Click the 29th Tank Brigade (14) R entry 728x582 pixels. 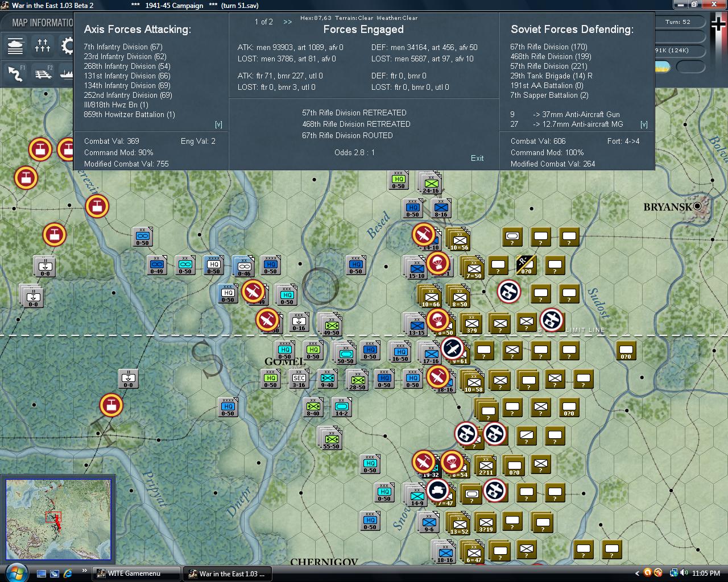[551, 76]
